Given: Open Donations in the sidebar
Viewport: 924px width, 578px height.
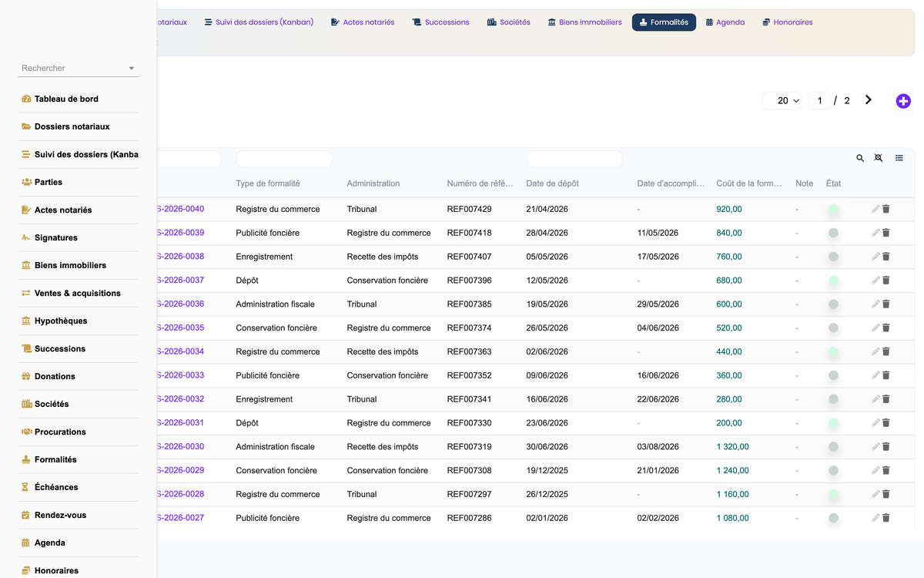Looking at the screenshot, I should pos(79,376).
